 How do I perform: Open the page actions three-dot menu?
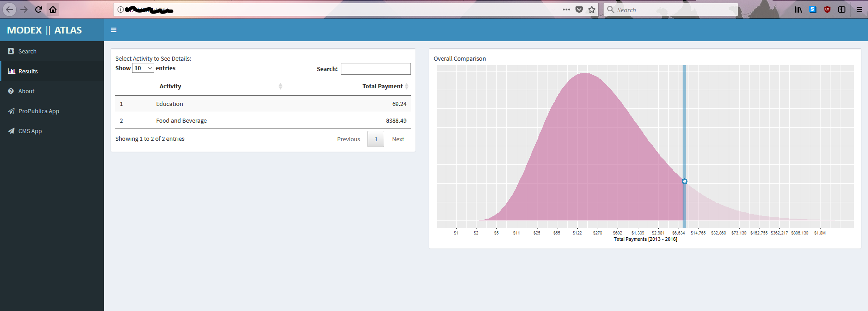pos(566,10)
